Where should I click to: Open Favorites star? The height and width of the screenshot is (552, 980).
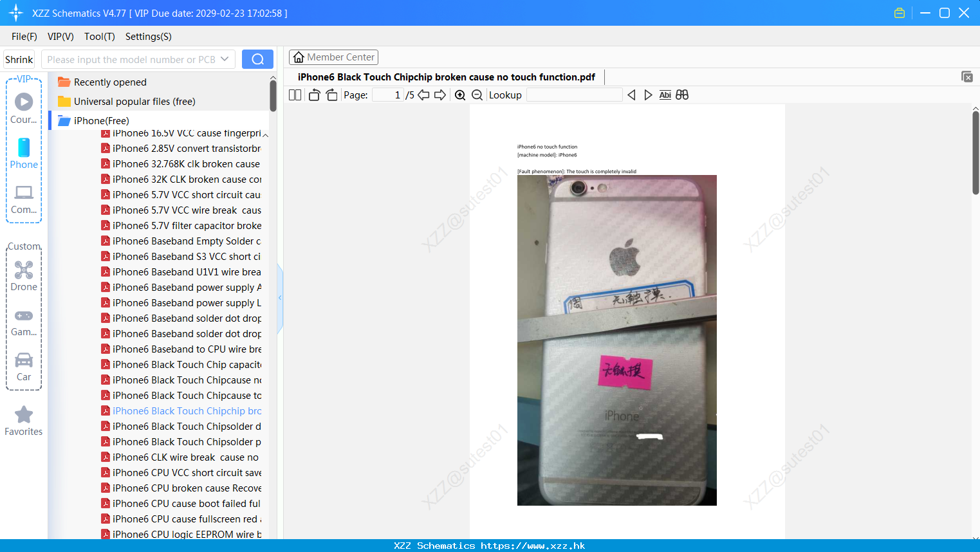point(24,421)
